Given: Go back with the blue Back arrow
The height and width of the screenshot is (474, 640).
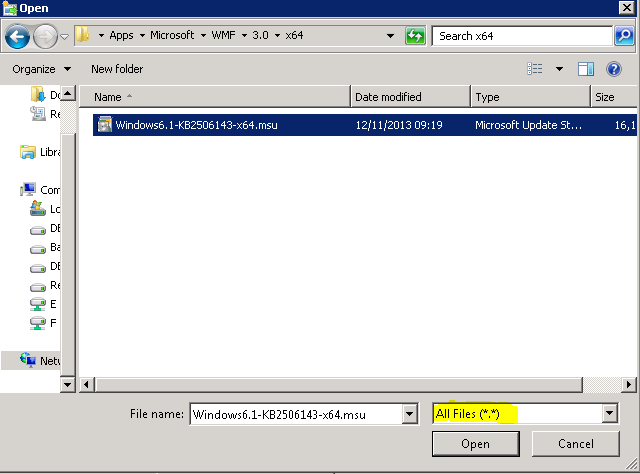Looking at the screenshot, I should click(17, 36).
